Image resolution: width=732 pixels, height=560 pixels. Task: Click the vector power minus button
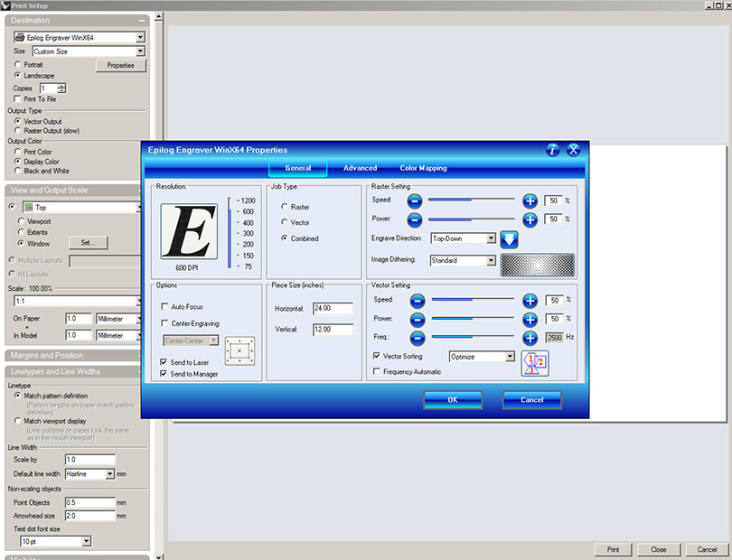(418, 320)
